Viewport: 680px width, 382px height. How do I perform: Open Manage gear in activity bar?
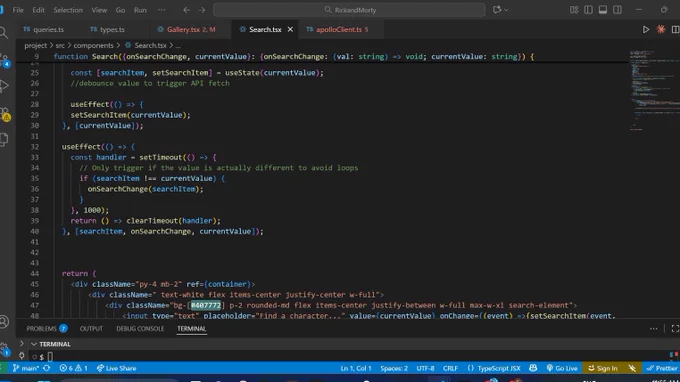coord(4,348)
